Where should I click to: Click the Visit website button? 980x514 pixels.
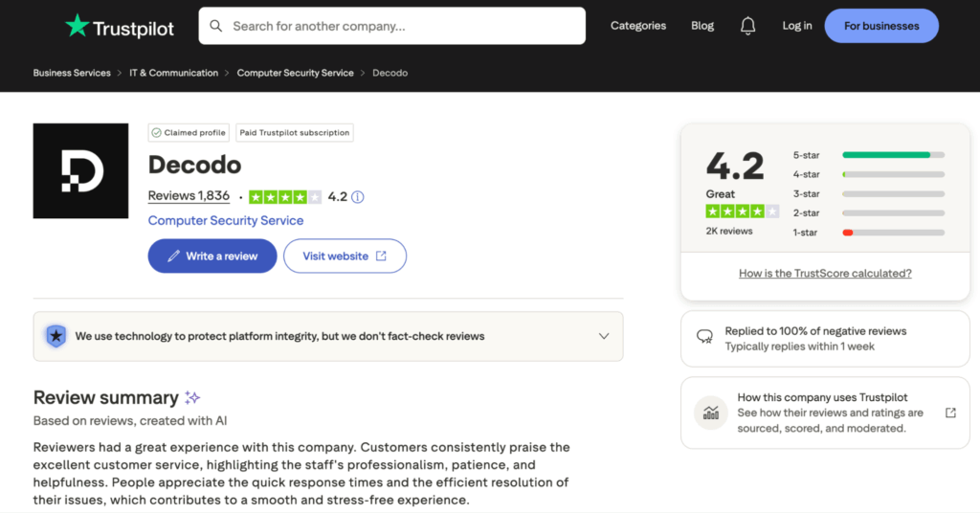345,256
